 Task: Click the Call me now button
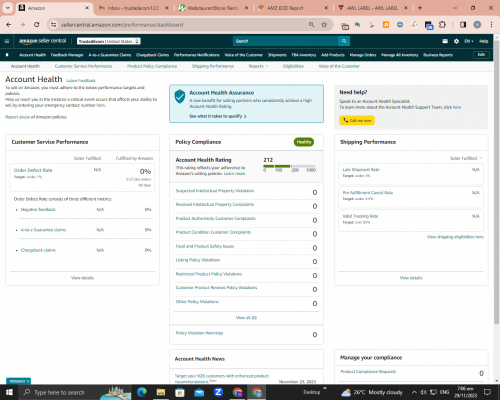click(357, 120)
